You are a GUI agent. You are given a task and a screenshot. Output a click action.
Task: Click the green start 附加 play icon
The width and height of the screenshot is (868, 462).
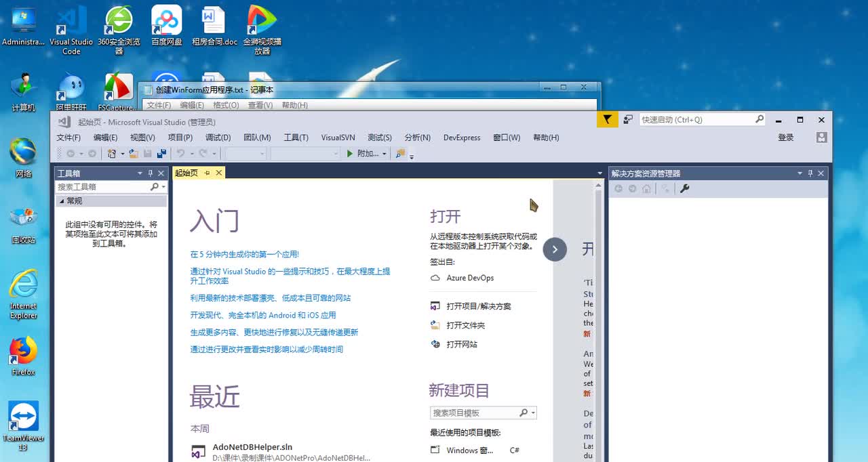tap(350, 154)
